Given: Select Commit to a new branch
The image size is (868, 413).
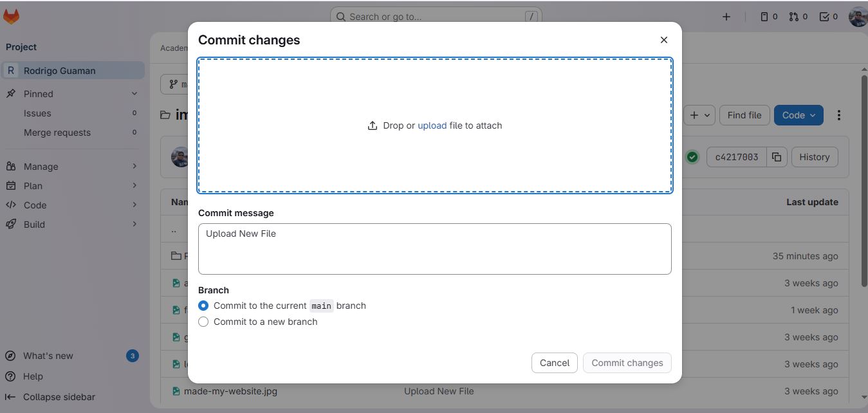Looking at the screenshot, I should coord(204,322).
